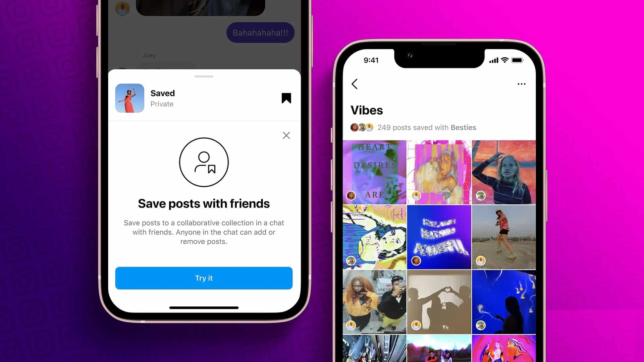Expand the three-dot options menu
The image size is (644, 362).
click(522, 84)
